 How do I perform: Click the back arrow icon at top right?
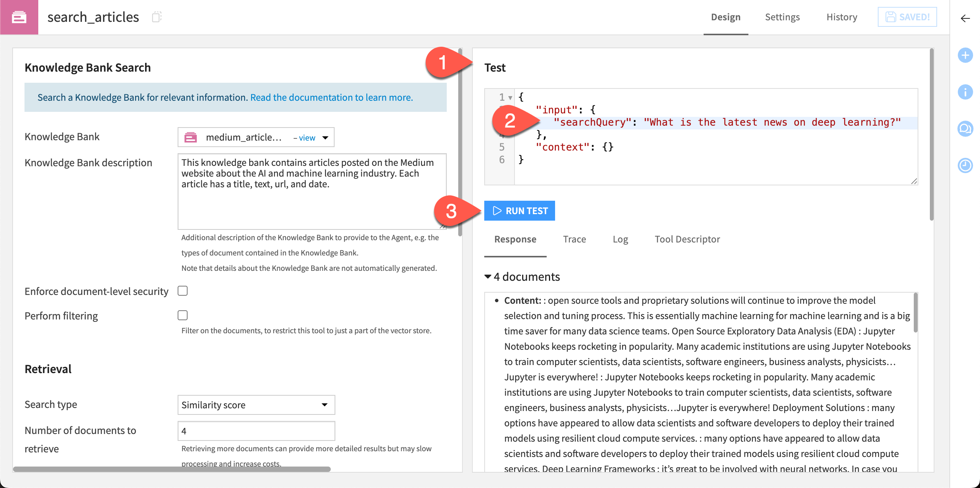point(965,18)
